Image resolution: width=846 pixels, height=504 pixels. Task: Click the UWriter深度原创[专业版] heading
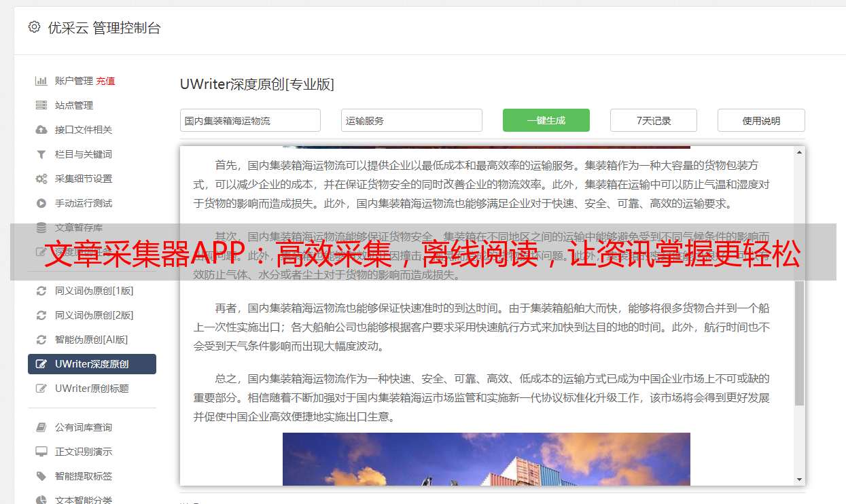pyautogui.click(x=257, y=84)
